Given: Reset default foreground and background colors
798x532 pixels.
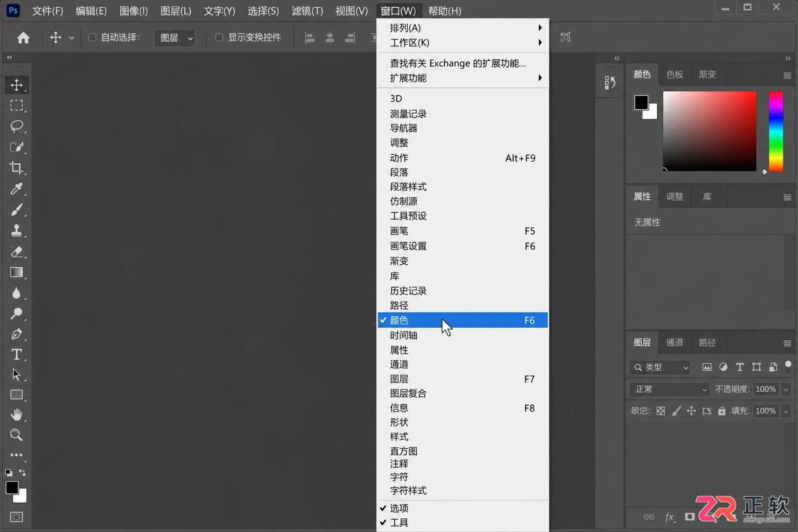Looking at the screenshot, I should (x=9, y=473).
